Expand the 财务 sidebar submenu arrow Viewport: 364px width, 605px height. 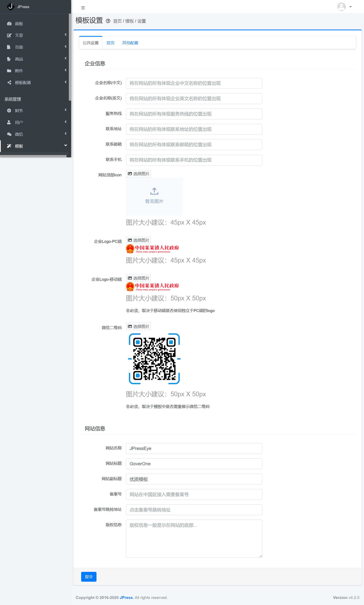[x=65, y=110]
